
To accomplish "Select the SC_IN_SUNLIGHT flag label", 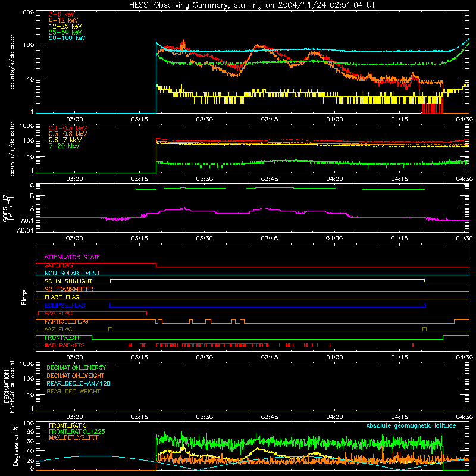I will point(68,281).
